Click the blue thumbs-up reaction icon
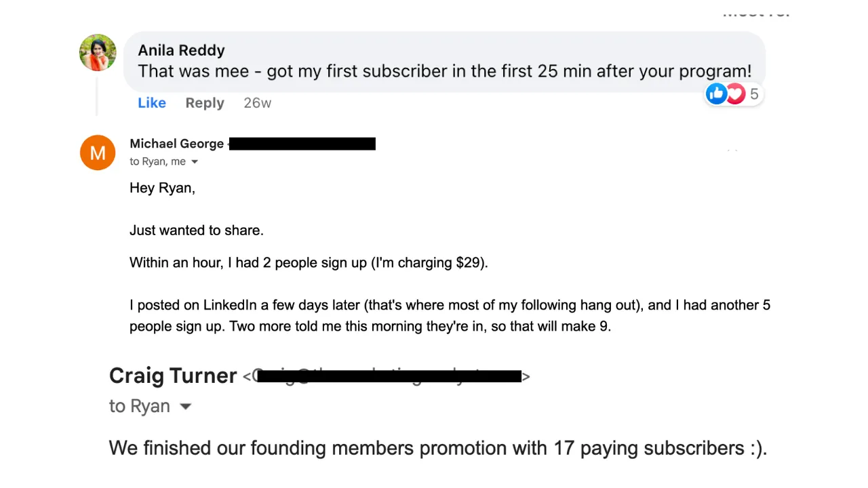The height and width of the screenshot is (488, 868). coord(716,94)
